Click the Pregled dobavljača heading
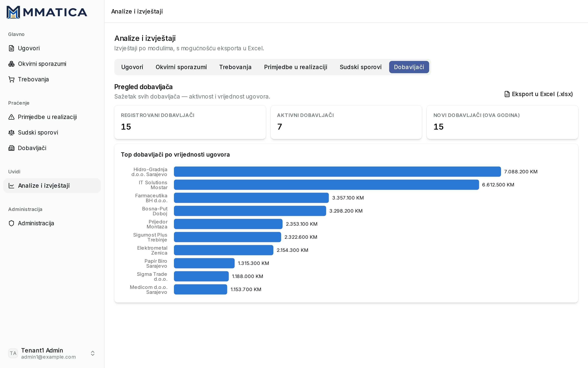This screenshot has height=368, width=588. pyautogui.click(x=143, y=87)
